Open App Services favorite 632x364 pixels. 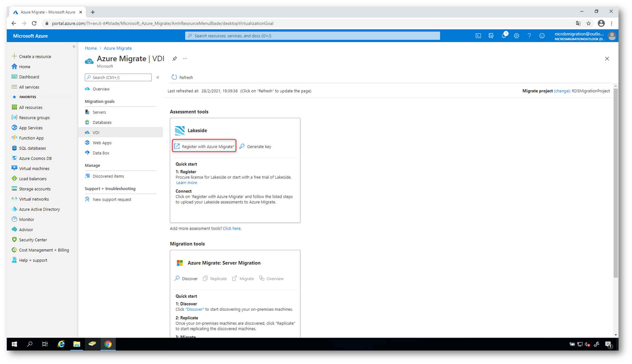coord(27,128)
